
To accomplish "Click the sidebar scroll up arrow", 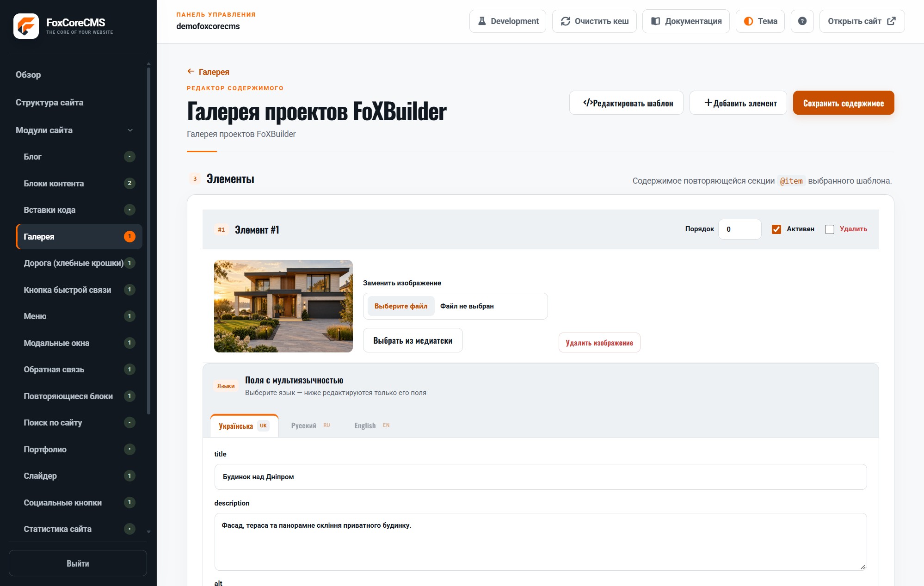I will click(148, 64).
